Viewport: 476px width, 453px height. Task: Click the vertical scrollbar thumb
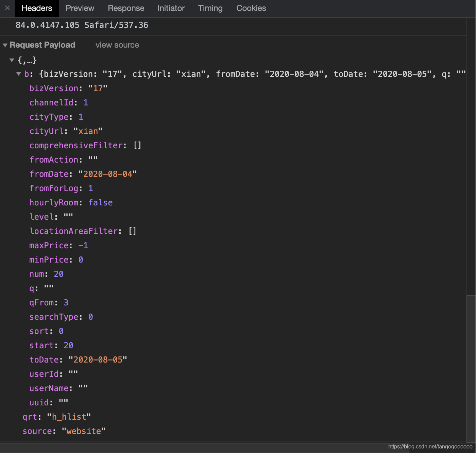(471, 369)
